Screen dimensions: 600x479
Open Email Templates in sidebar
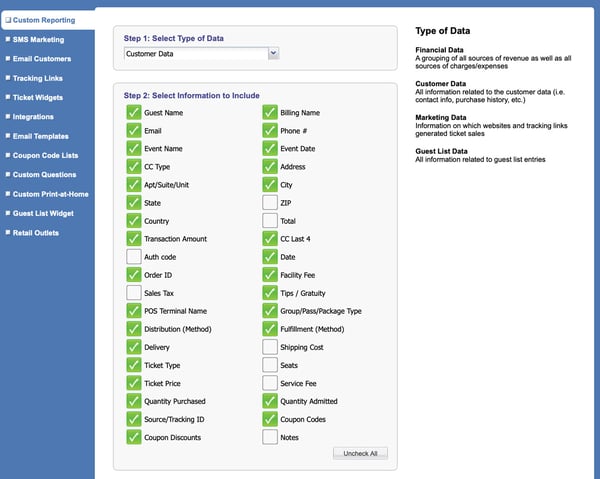(x=41, y=136)
